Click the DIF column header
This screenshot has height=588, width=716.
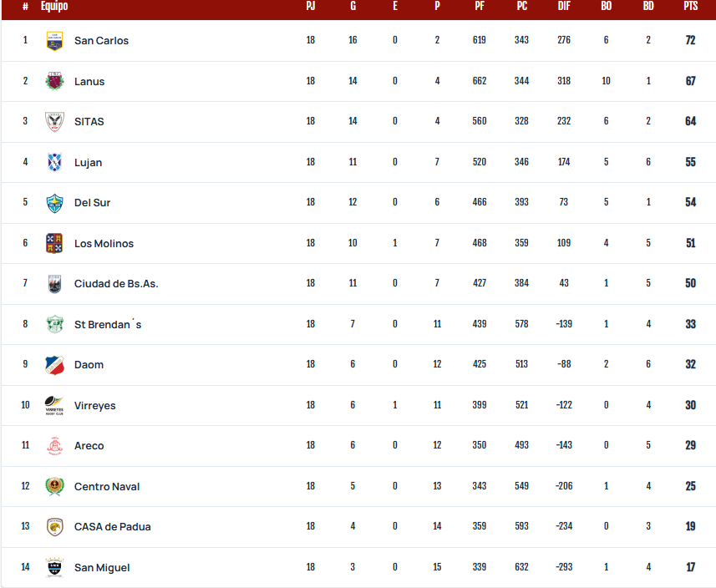click(x=564, y=6)
